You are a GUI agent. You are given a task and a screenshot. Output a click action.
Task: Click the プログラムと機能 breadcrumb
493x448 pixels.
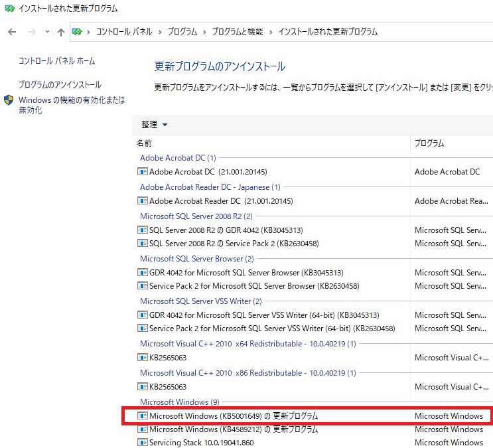[x=238, y=31]
